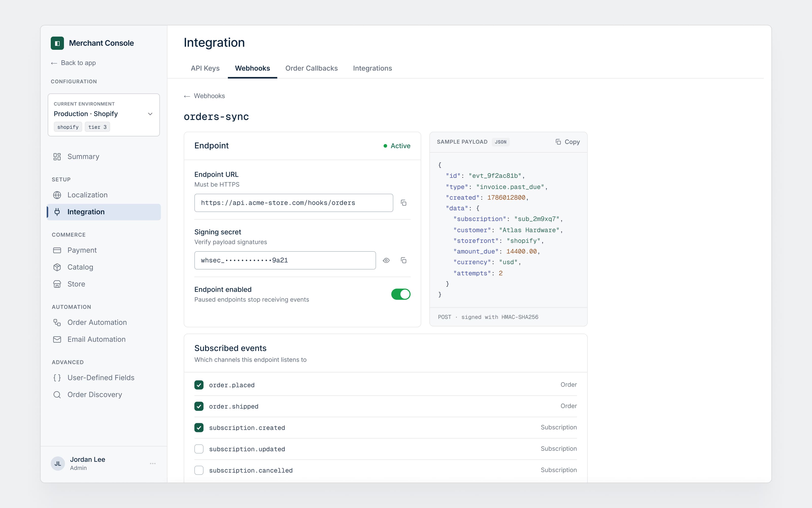Click the Active status indicator
The height and width of the screenshot is (508, 812).
pos(397,146)
